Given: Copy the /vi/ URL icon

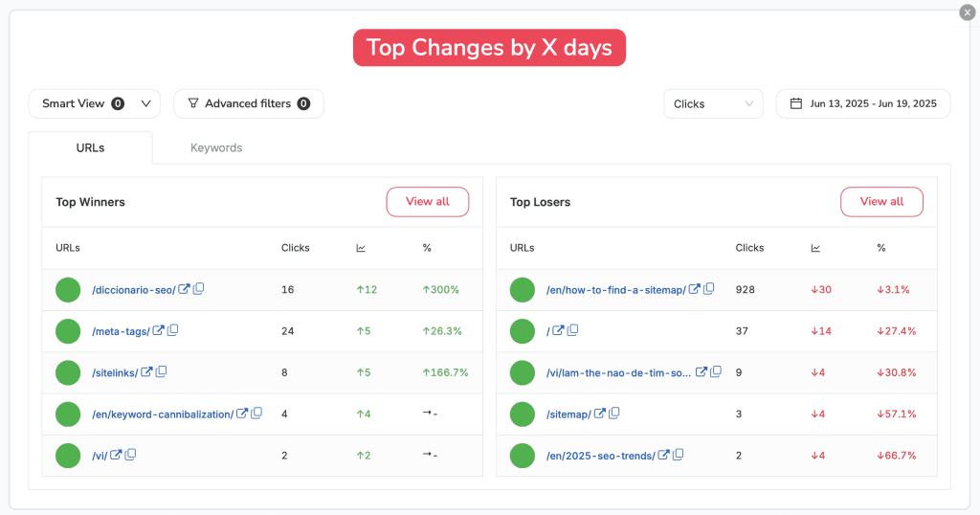Looking at the screenshot, I should pos(130,455).
